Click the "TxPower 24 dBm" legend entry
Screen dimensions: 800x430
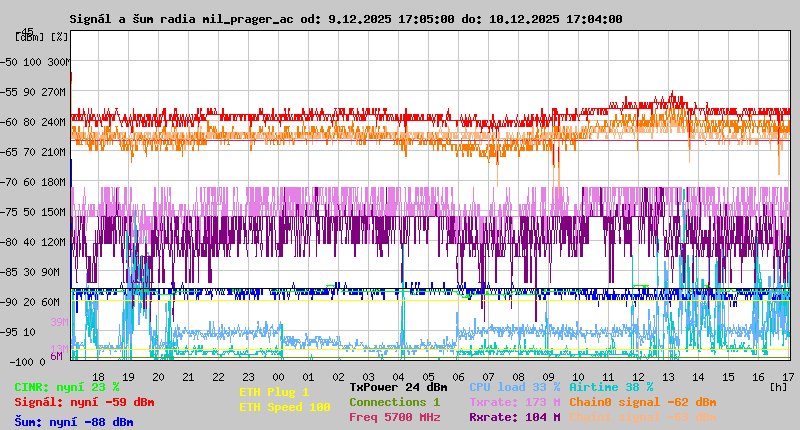pos(398,388)
